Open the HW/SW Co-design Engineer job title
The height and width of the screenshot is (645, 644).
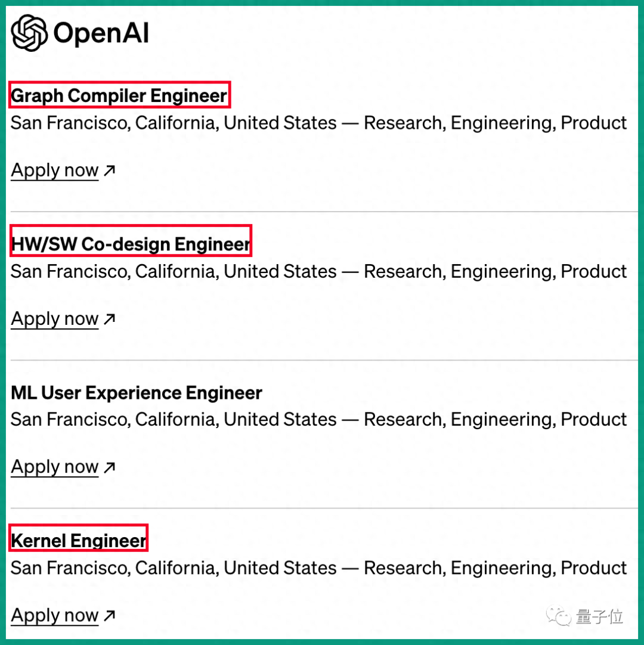click(x=131, y=244)
